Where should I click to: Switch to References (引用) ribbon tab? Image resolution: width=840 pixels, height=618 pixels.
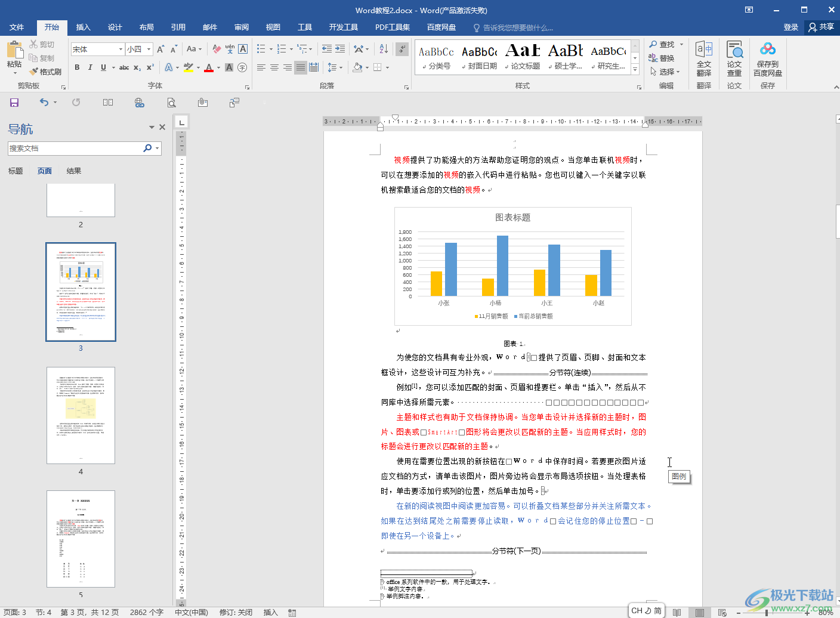[x=178, y=27]
